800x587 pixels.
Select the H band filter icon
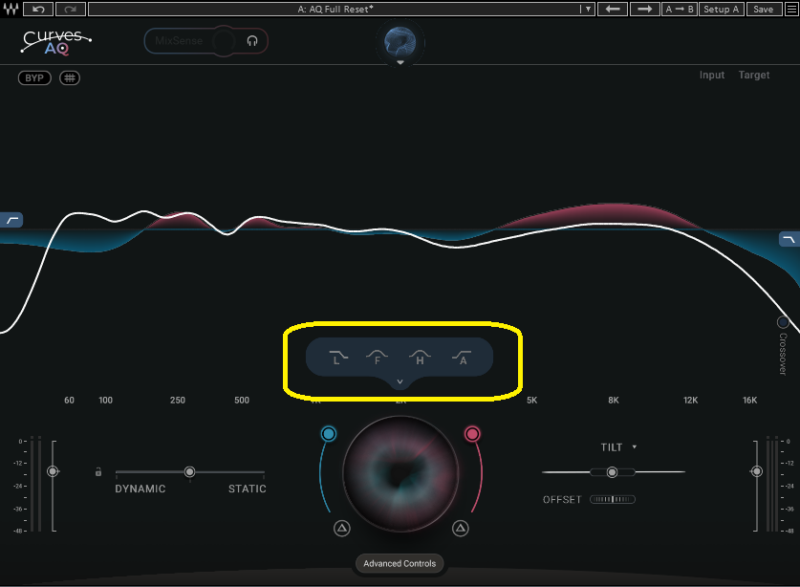click(420, 356)
